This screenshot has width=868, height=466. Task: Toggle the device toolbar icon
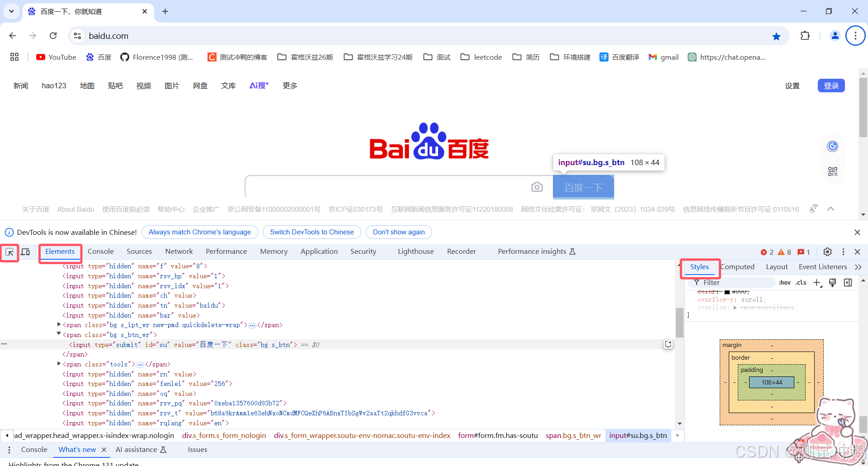coord(26,252)
